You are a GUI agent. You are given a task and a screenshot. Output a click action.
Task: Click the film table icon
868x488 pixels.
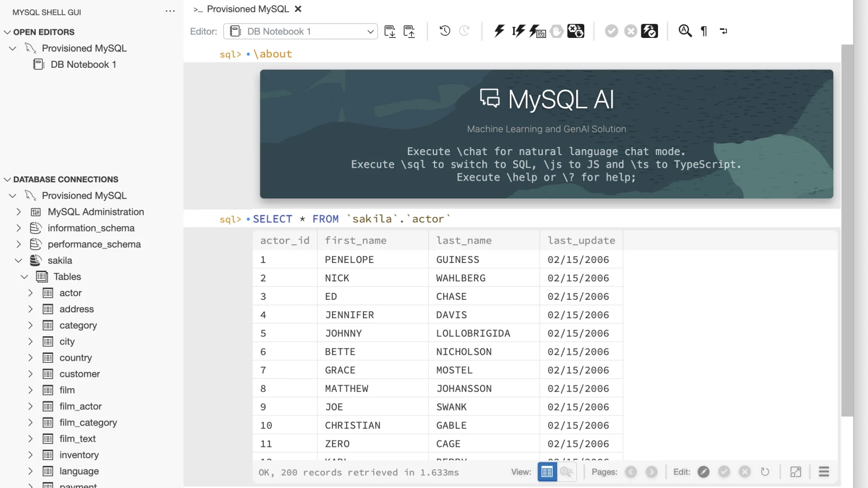(48, 390)
